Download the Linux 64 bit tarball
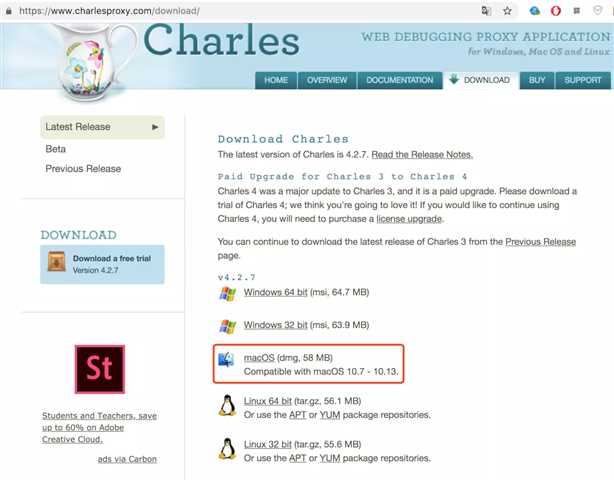Image resolution: width=614 pixels, height=480 pixels. click(x=267, y=401)
